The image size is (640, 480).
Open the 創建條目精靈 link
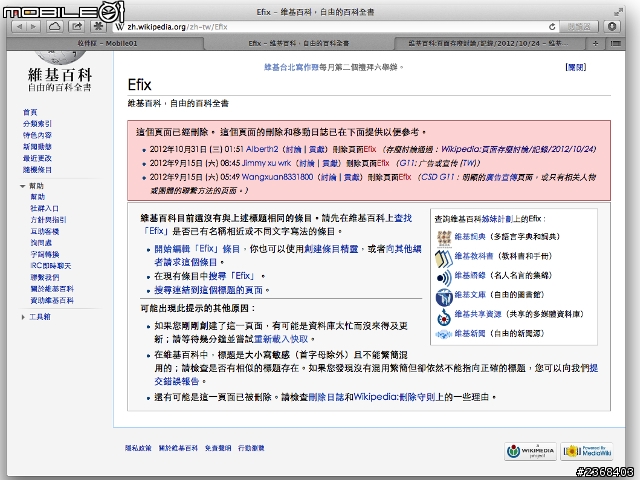[331, 249]
